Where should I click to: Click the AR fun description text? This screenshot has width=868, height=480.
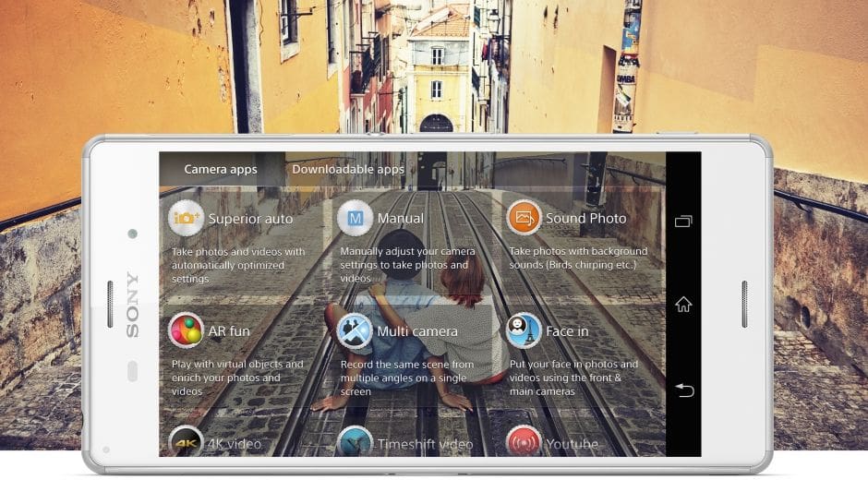pyautogui.click(x=237, y=378)
